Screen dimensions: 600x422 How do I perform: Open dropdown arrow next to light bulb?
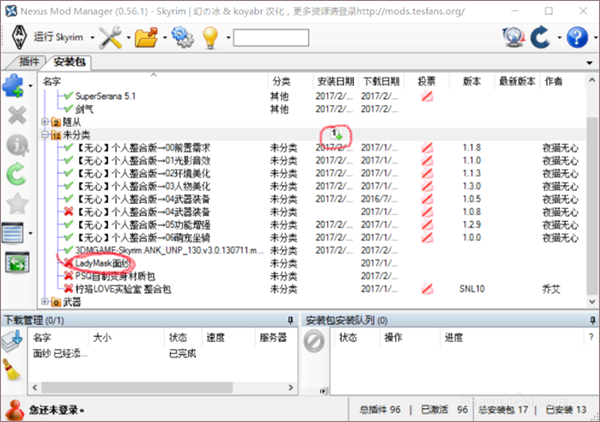[x=228, y=37]
